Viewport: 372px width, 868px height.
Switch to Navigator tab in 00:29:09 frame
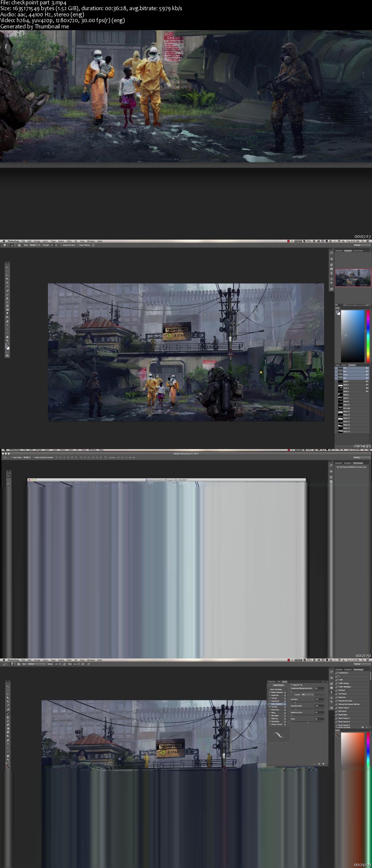pos(348,669)
